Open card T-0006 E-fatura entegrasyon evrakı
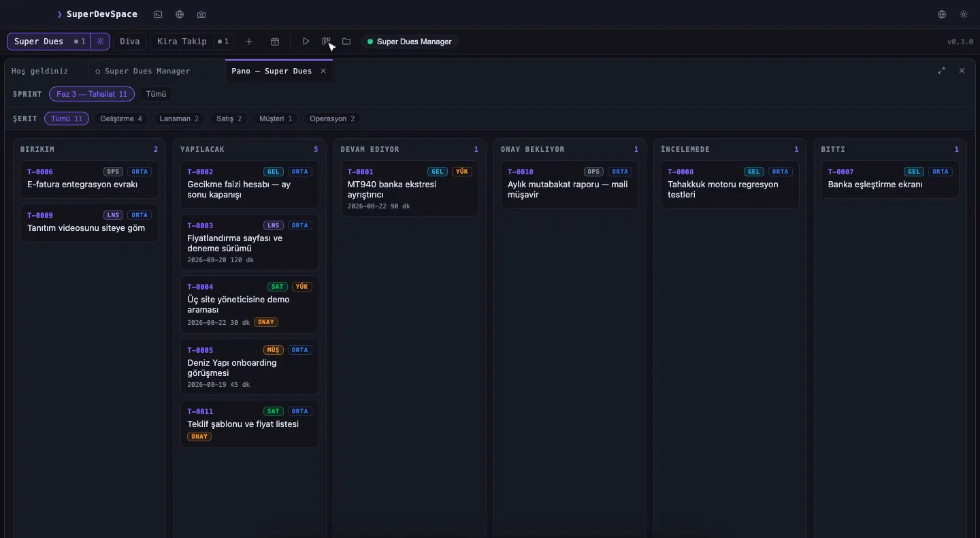Screen dimensions: 980x538 tap(89, 179)
